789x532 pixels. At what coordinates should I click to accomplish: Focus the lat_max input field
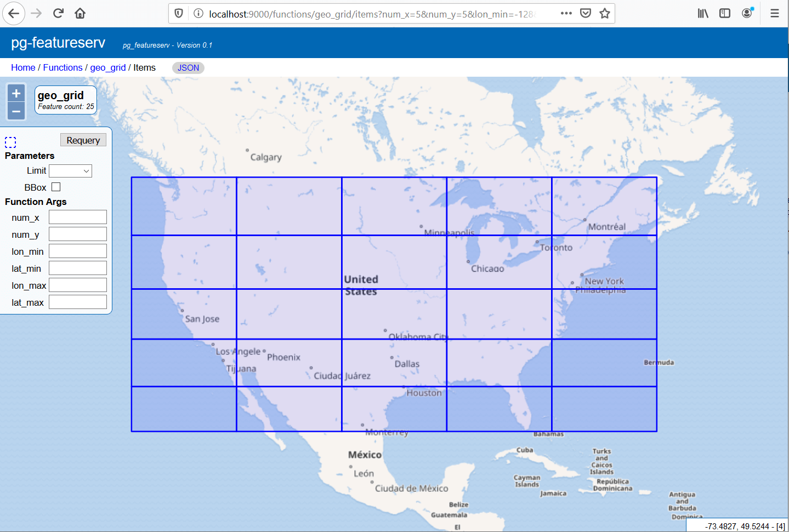click(x=78, y=302)
